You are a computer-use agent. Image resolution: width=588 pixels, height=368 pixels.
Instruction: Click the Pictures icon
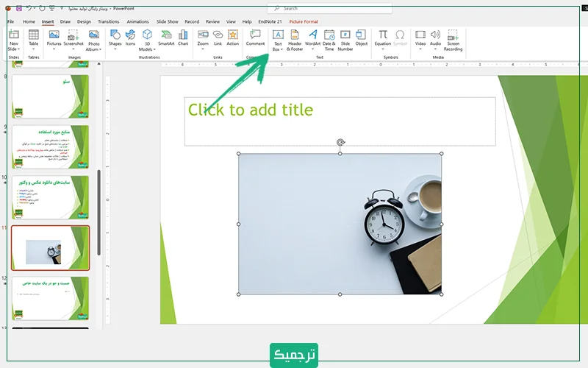coord(54,35)
